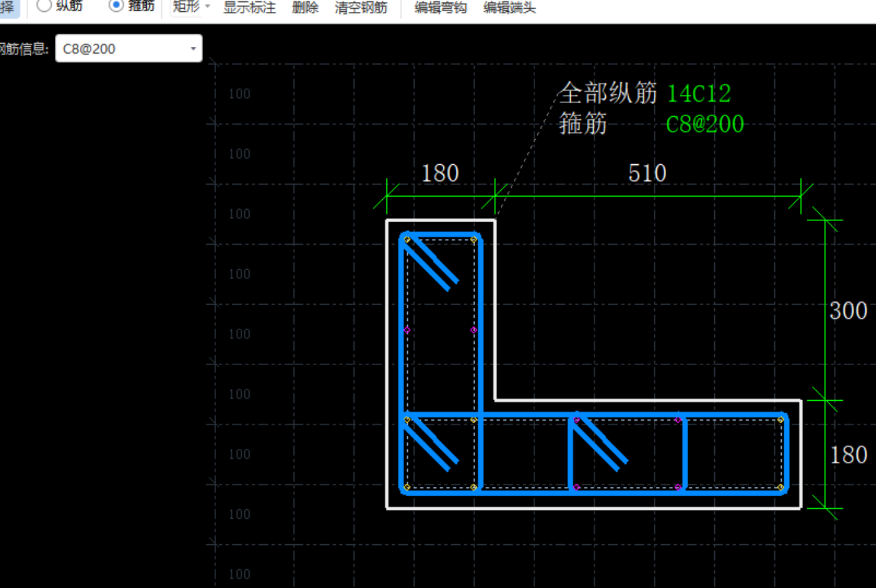Click the right-side 180 dimension text
This screenshot has width=876, height=588.
tap(849, 455)
